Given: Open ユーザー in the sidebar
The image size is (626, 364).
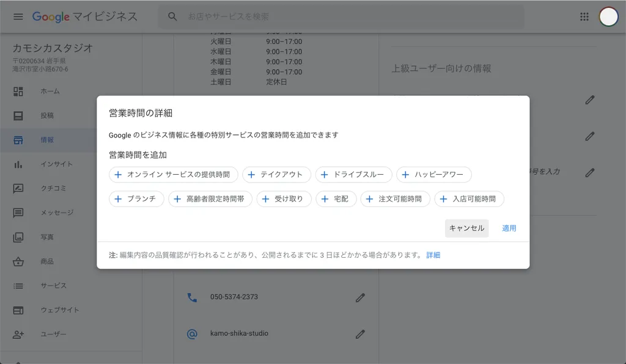Looking at the screenshot, I should (53, 335).
